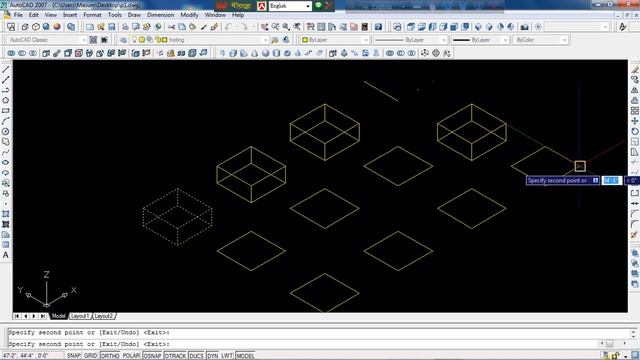This screenshot has width=640, height=360.
Task: Select the Model tab
Action: point(58,316)
